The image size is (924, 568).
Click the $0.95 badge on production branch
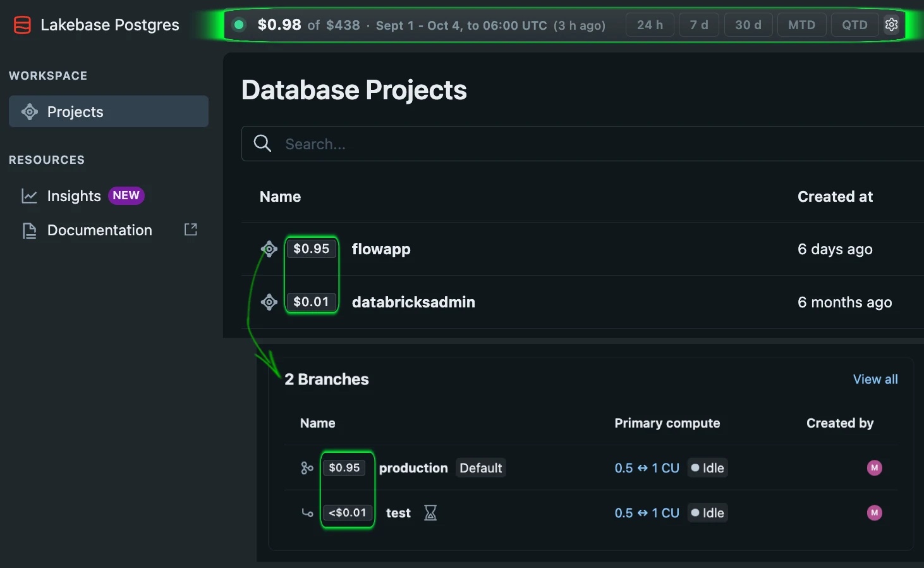344,467
